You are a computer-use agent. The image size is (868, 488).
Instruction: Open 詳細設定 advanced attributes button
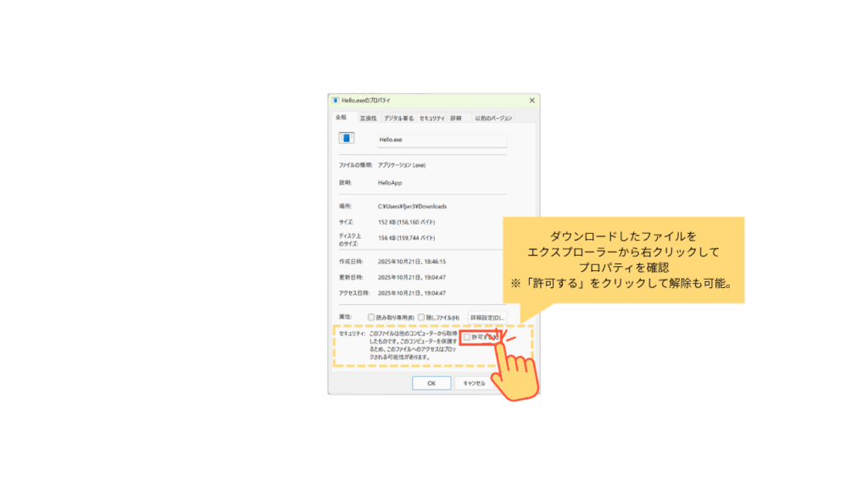pos(487,317)
